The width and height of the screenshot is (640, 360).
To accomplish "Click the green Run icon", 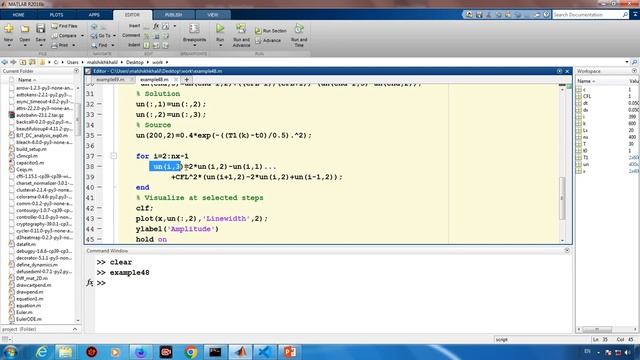I will (220, 28).
